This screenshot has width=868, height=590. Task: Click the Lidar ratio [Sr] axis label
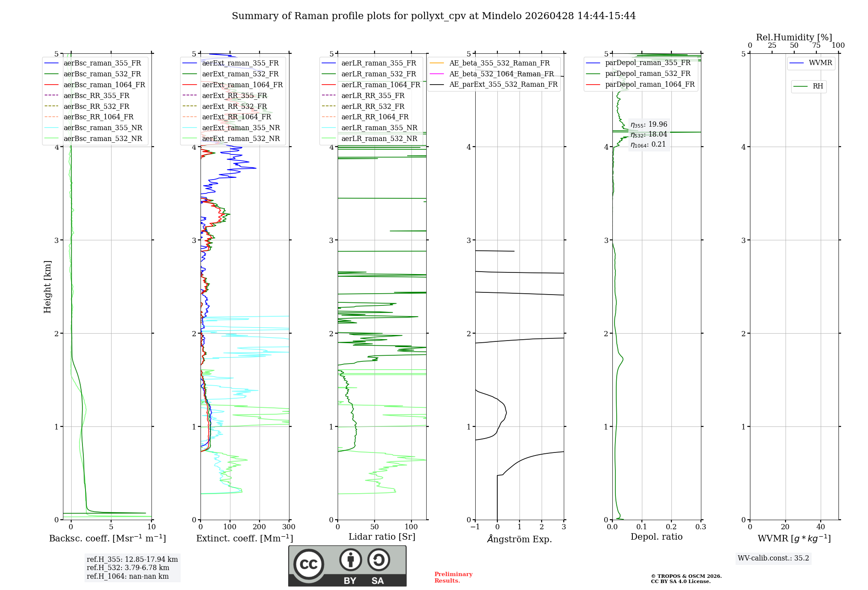(381, 537)
